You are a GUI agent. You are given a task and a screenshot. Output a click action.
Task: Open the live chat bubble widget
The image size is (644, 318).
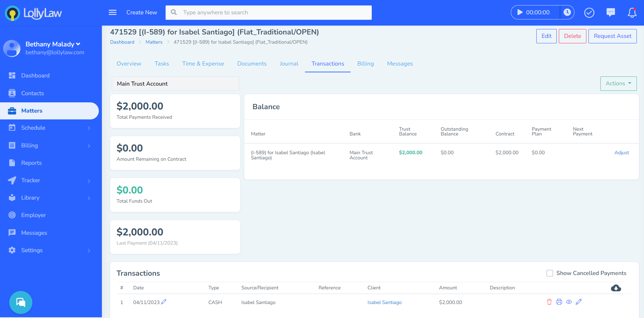(x=21, y=302)
